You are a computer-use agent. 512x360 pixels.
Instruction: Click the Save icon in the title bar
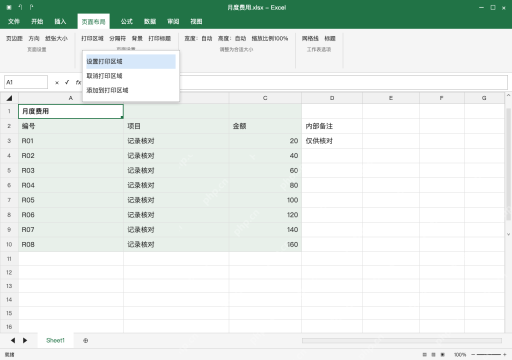(9, 7)
